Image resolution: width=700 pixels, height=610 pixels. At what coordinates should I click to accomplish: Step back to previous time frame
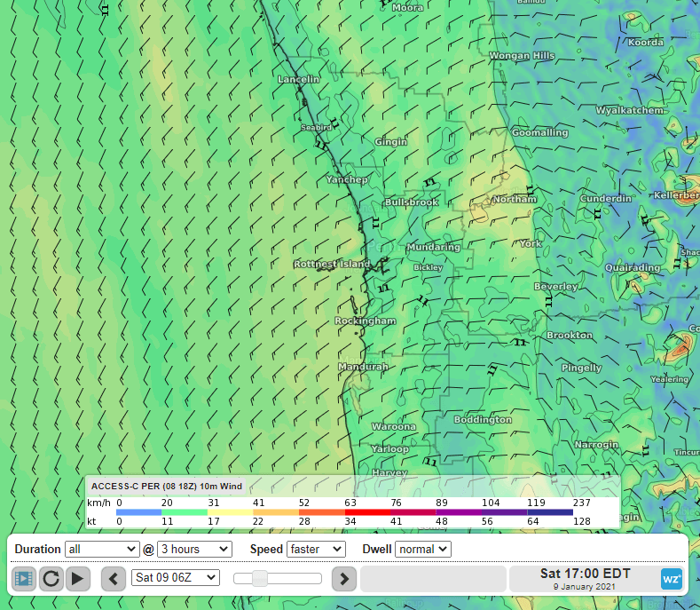[114, 579]
